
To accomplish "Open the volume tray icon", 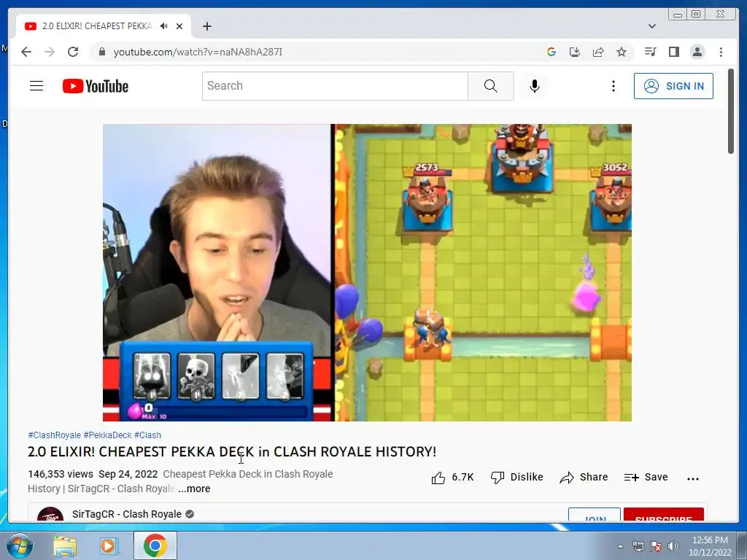I will click(673, 547).
